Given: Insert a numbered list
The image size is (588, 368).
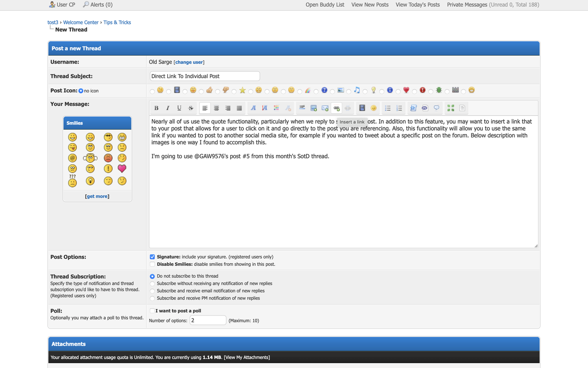Looking at the screenshot, I should (399, 108).
